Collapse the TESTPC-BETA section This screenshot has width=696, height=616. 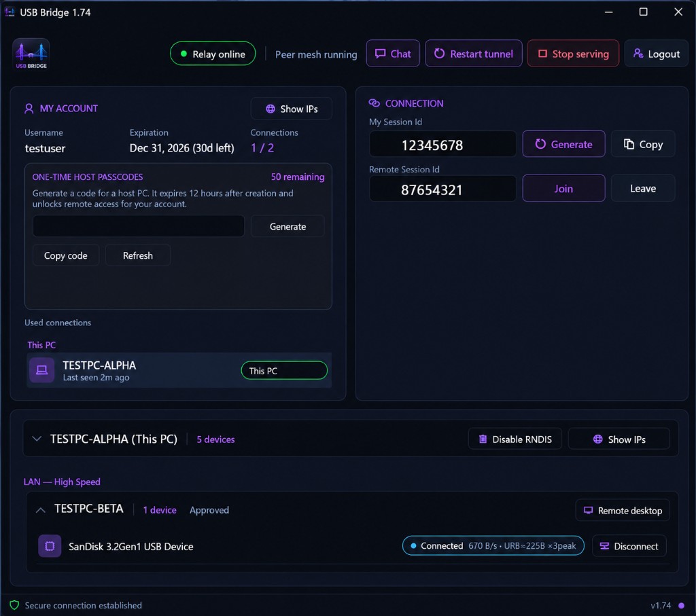pyautogui.click(x=40, y=510)
